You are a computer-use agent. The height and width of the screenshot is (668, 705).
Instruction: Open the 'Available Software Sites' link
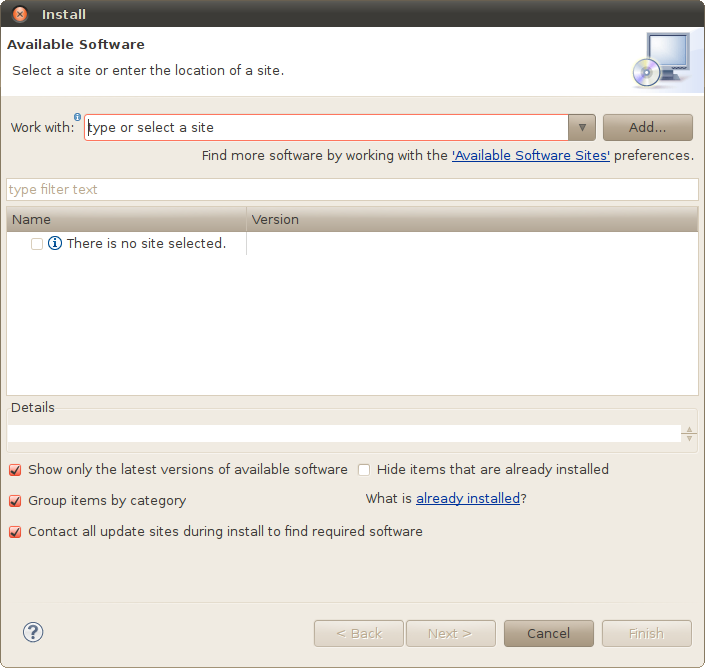click(x=531, y=156)
